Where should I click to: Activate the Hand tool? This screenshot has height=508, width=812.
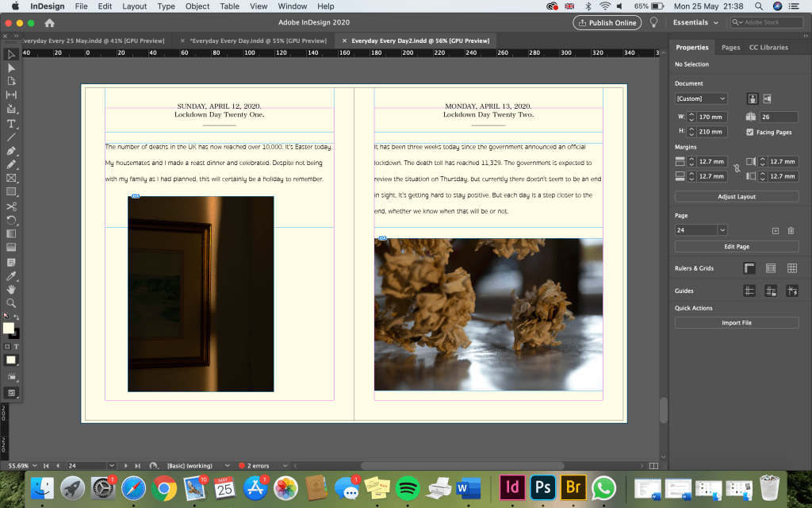[11, 289]
